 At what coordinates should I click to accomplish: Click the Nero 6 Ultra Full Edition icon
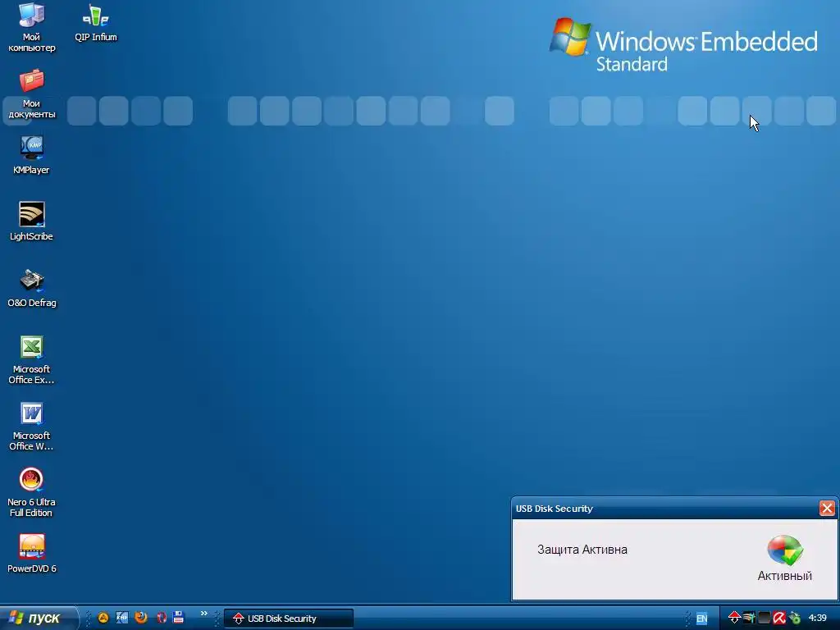coord(32,492)
